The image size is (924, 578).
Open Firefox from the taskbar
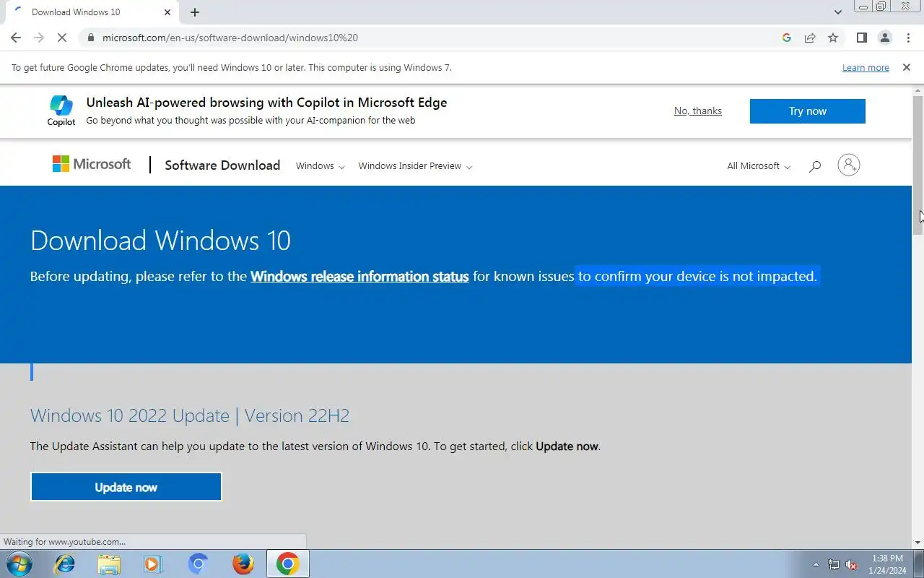pos(243,564)
